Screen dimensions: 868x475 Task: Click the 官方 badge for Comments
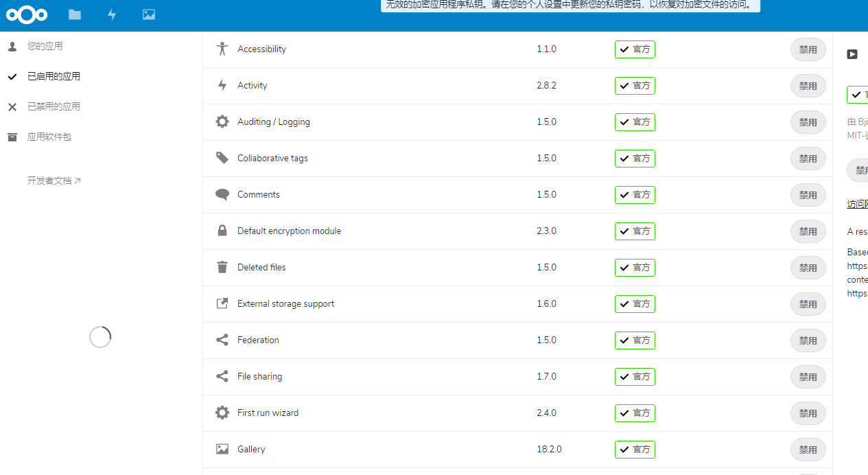click(x=635, y=195)
